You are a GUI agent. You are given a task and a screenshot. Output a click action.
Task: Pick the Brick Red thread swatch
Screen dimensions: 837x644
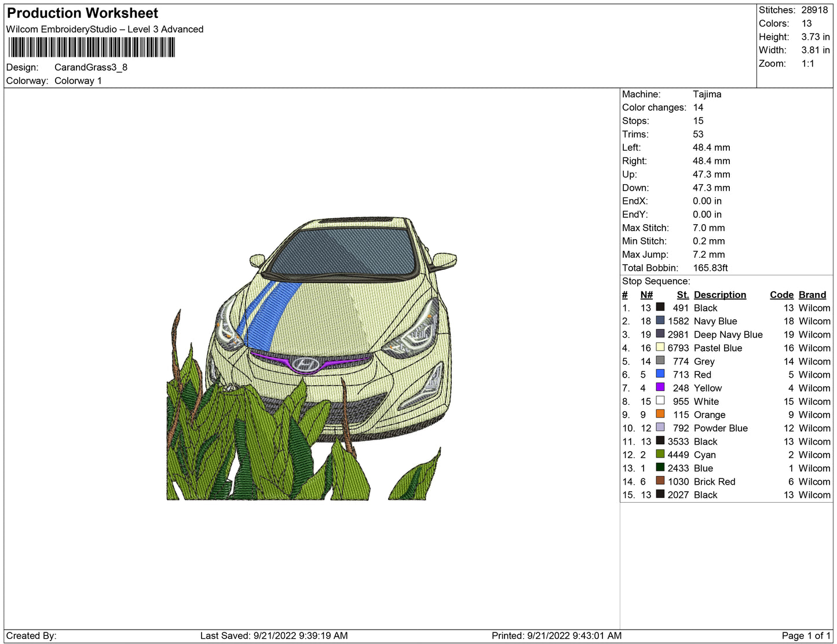[660, 481]
